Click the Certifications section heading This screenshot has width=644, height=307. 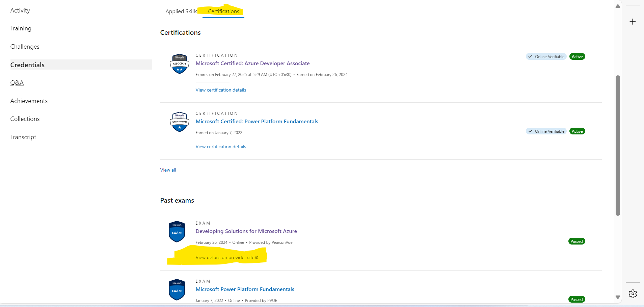[181, 33]
